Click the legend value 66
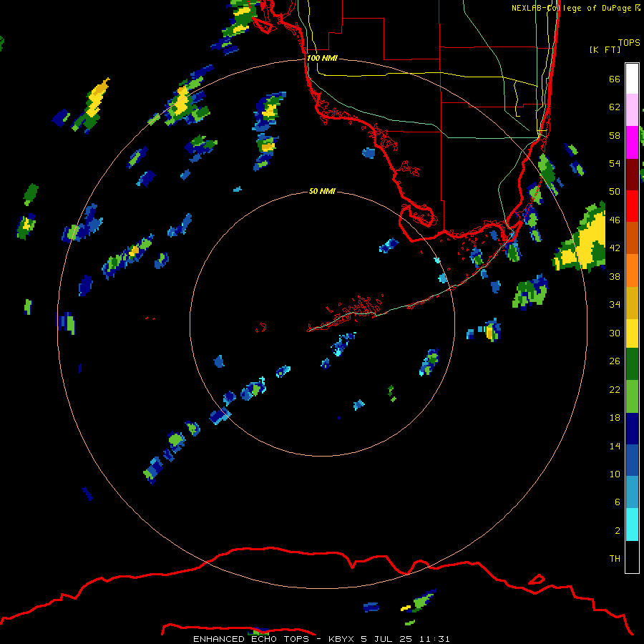 coord(615,79)
